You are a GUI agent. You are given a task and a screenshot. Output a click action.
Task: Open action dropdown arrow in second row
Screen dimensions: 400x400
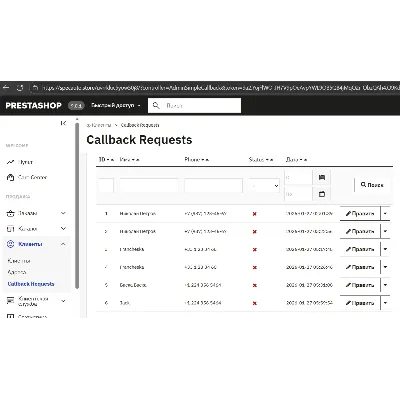[x=385, y=231]
